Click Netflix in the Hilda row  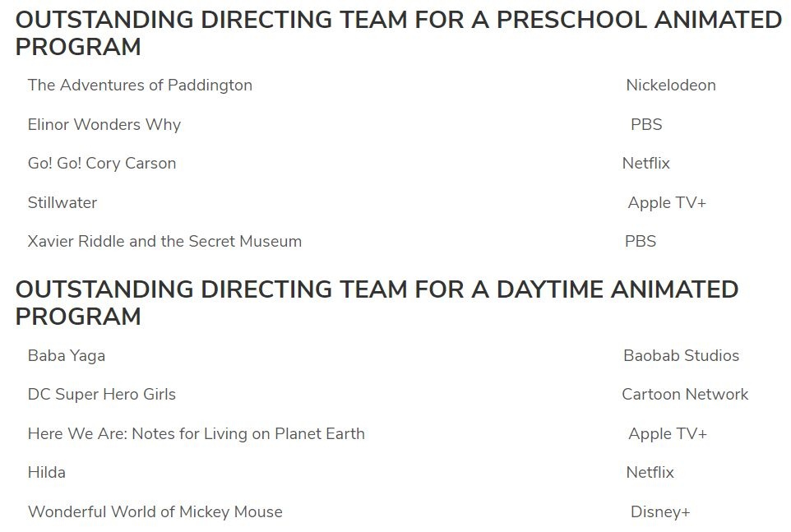[x=650, y=473]
